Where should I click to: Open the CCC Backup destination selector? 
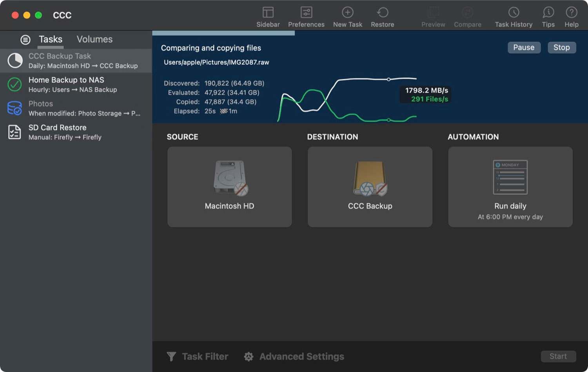(370, 187)
